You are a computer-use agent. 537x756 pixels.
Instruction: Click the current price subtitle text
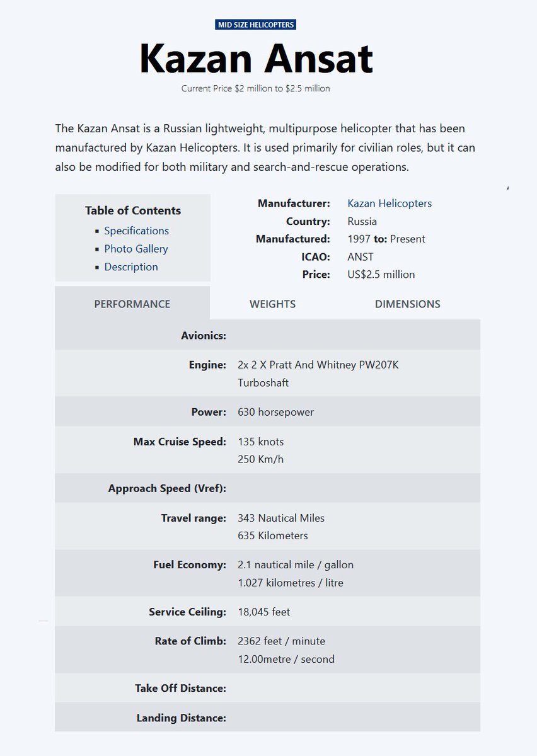256,88
